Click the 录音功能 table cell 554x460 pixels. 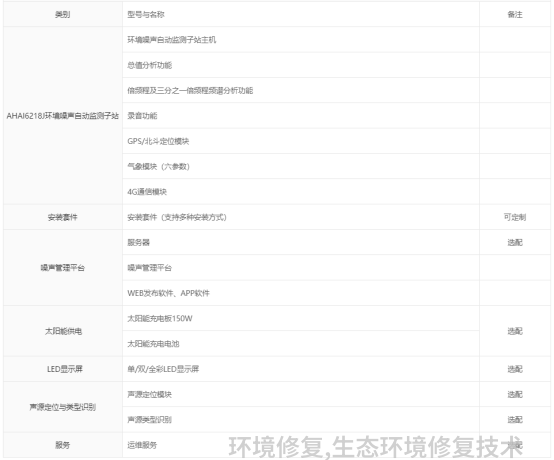tap(301, 116)
